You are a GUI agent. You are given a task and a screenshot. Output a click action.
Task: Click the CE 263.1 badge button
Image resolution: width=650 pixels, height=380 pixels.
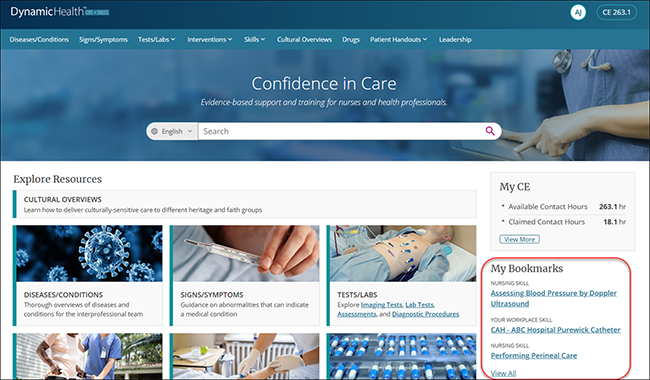pos(616,12)
